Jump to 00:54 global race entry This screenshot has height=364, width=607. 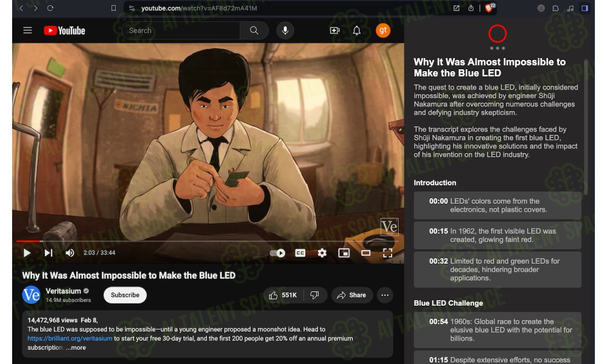[498, 330]
